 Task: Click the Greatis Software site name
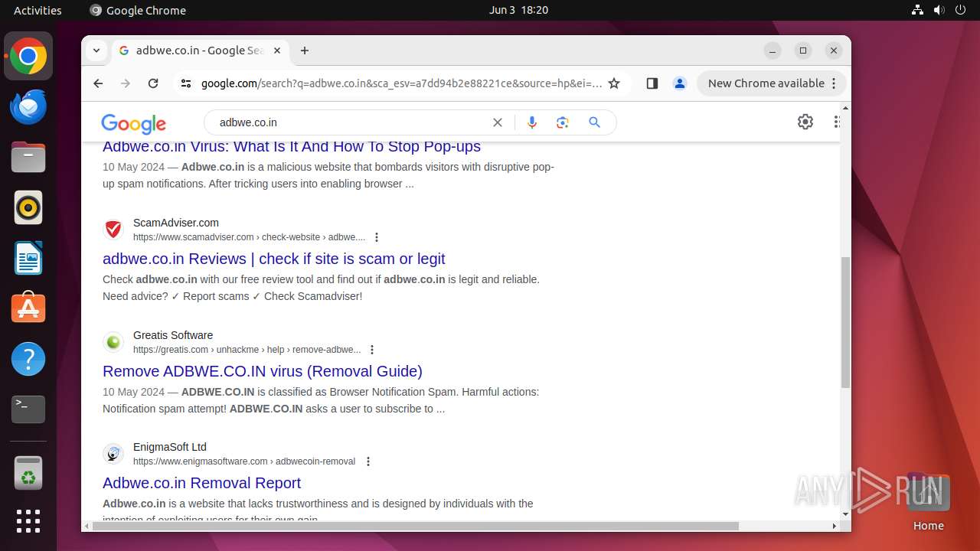pyautogui.click(x=173, y=335)
